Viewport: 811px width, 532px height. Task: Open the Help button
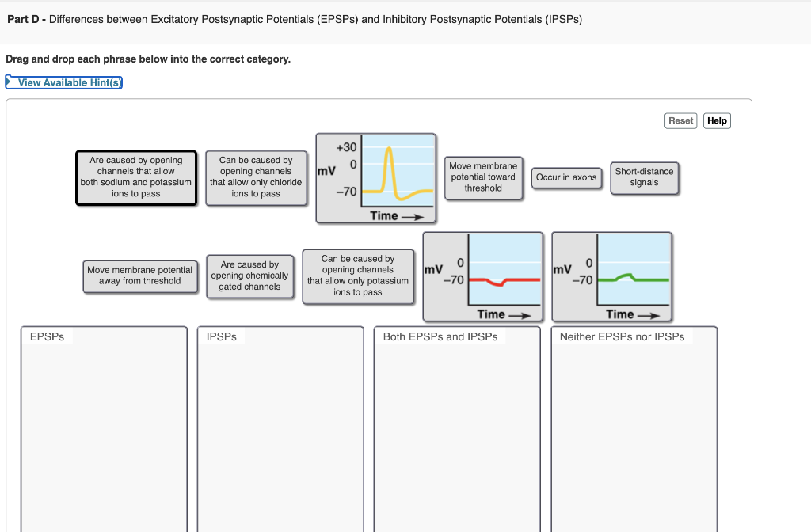[717, 120]
